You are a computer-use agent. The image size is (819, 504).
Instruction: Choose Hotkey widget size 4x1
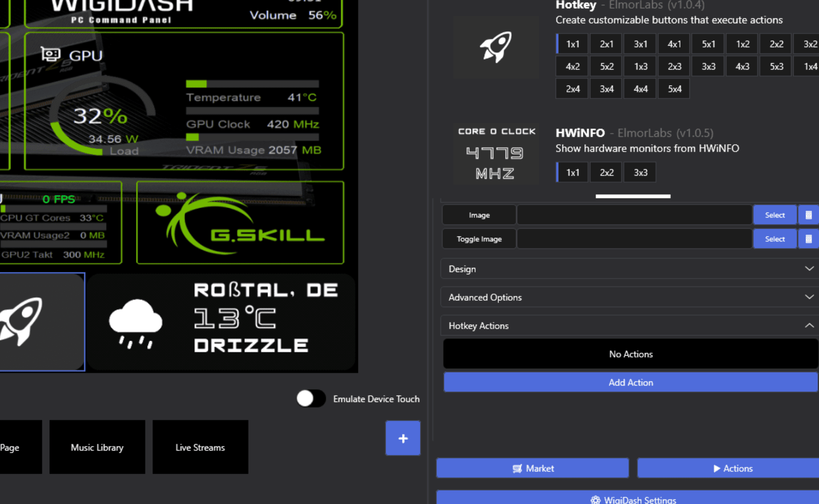(674, 44)
